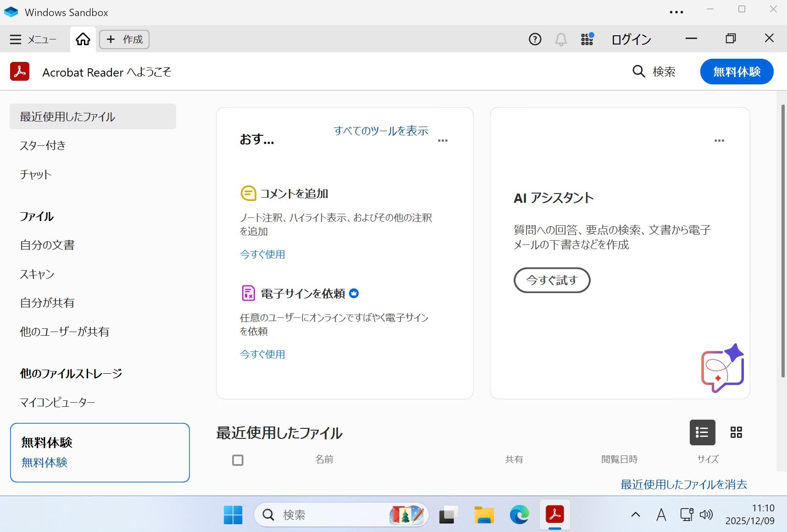The height and width of the screenshot is (532, 787).
Task: Open すべてのツールを表示 link
Action: coord(381,131)
